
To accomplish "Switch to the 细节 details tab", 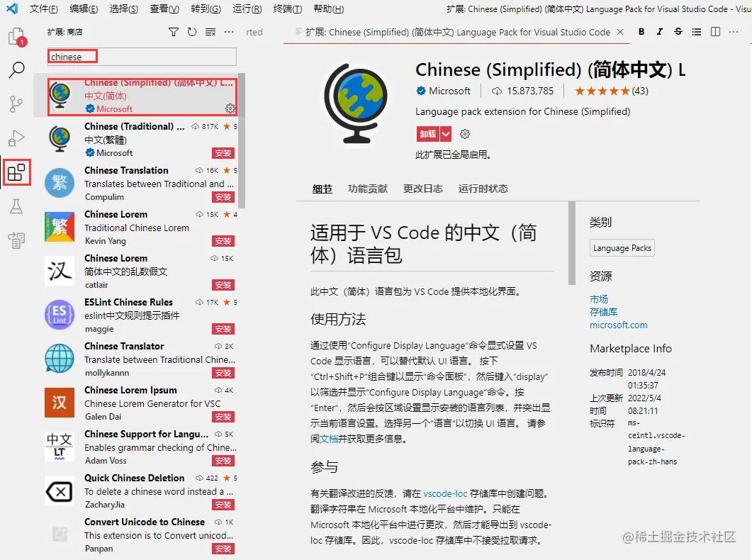I will (x=322, y=189).
